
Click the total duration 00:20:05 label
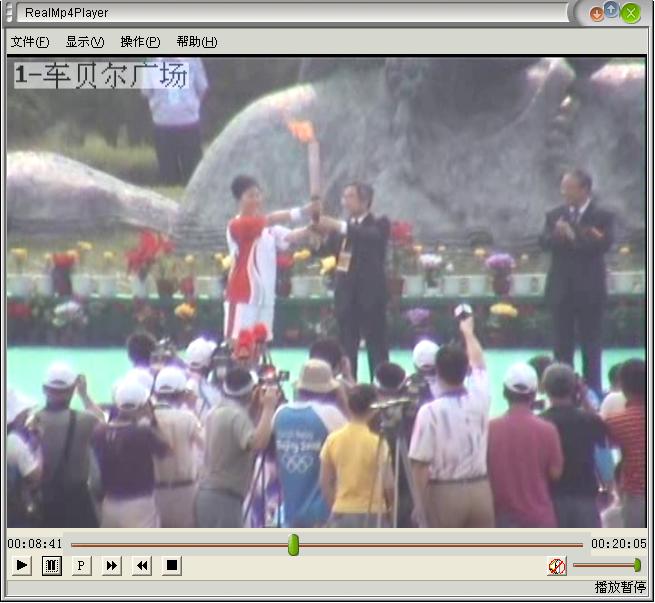click(618, 544)
